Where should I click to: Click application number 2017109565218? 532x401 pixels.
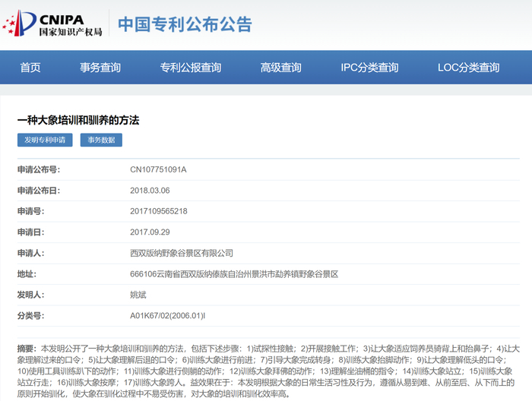[x=159, y=211]
